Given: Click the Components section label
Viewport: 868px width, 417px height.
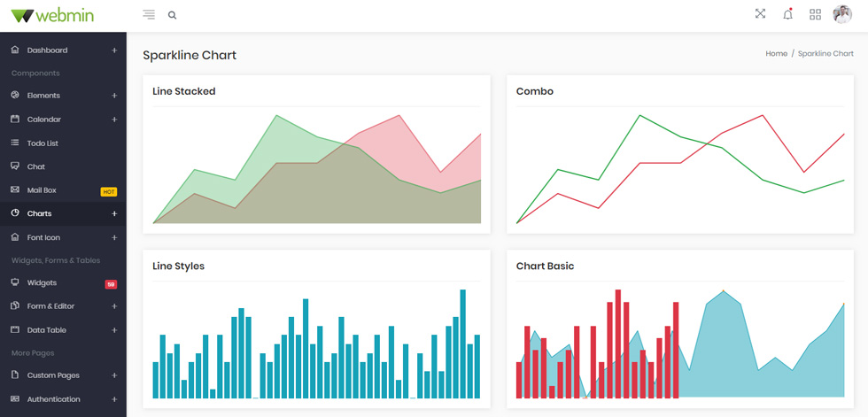Looking at the screenshot, I should coord(35,73).
